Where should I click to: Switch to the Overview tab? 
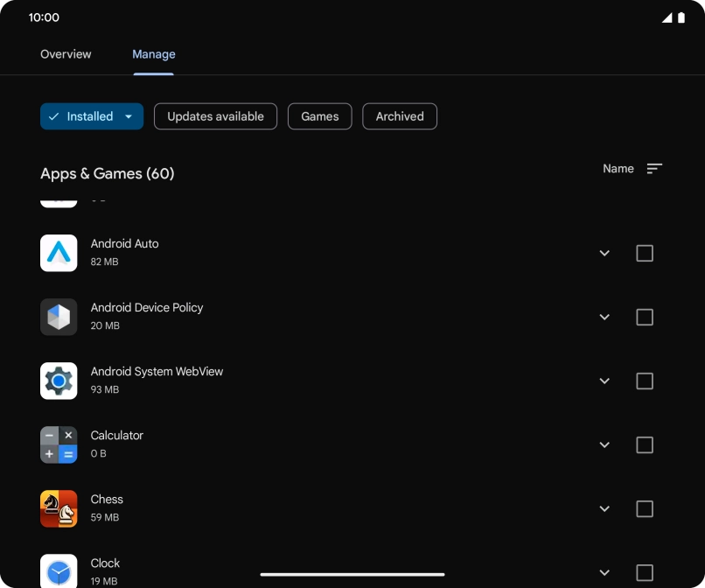coord(66,54)
